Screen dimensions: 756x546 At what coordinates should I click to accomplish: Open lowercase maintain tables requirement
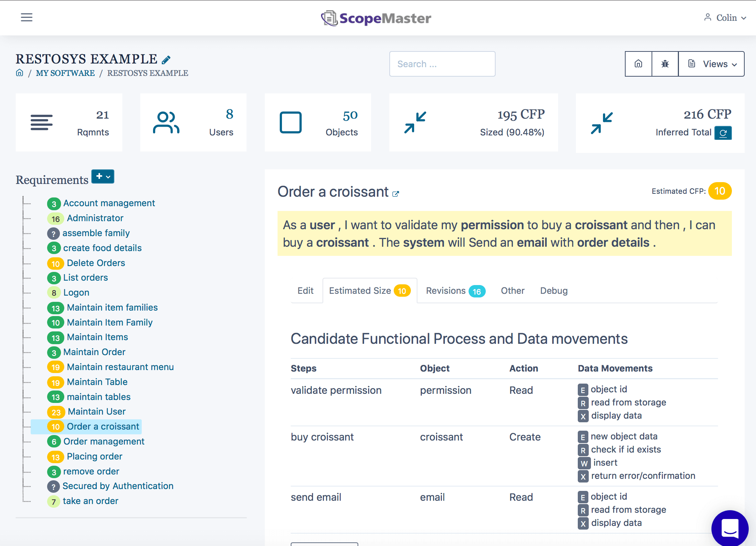[x=99, y=397]
